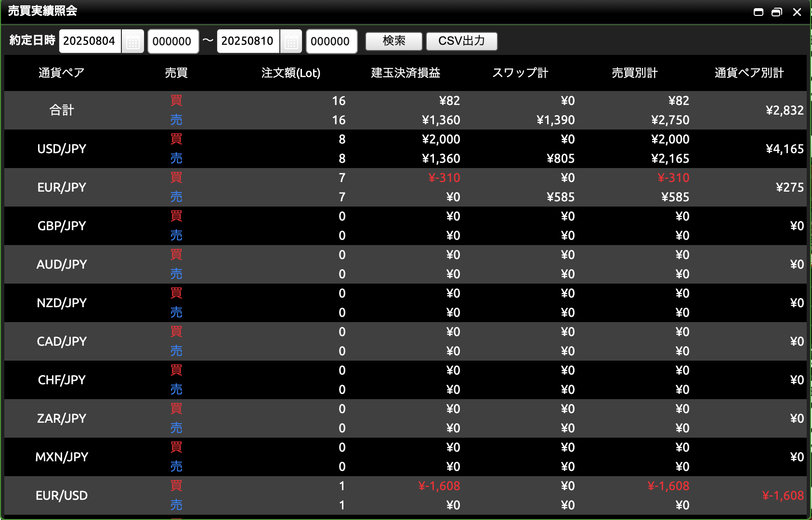812x520 pixels.
Task: Focus the end time field after 20250810
Action: pyautogui.click(x=331, y=41)
